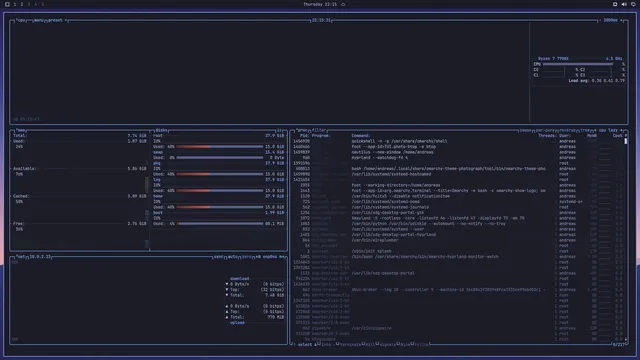
Task: Click the Threads: column header
Action: (x=547, y=136)
